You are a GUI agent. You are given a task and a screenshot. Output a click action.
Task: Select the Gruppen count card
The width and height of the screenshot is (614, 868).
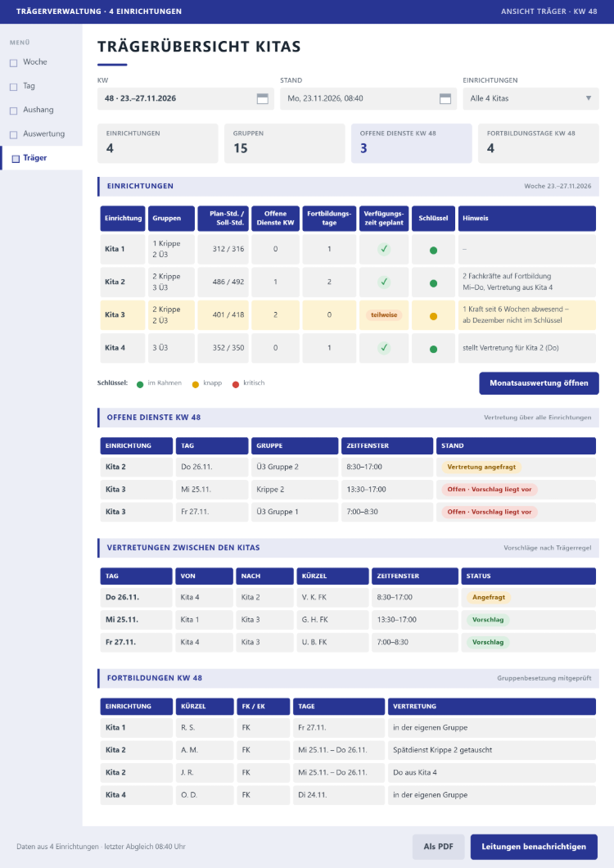pos(285,143)
